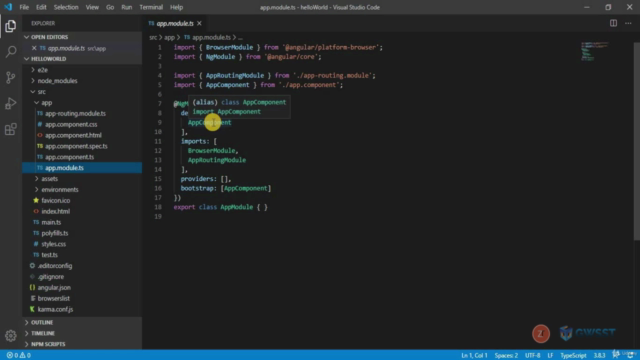This screenshot has height=360, width=640.
Task: Click the 3.8.3 TypeScript version item
Action: pos(599,356)
